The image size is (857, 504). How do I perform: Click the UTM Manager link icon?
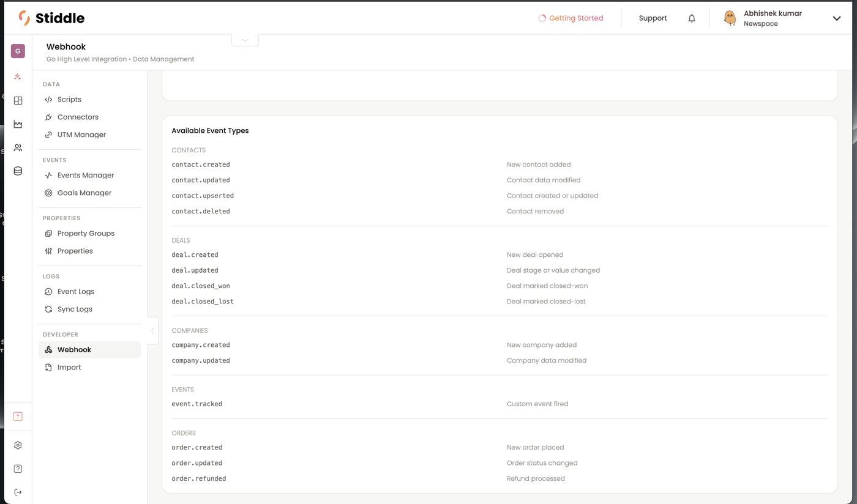48,135
